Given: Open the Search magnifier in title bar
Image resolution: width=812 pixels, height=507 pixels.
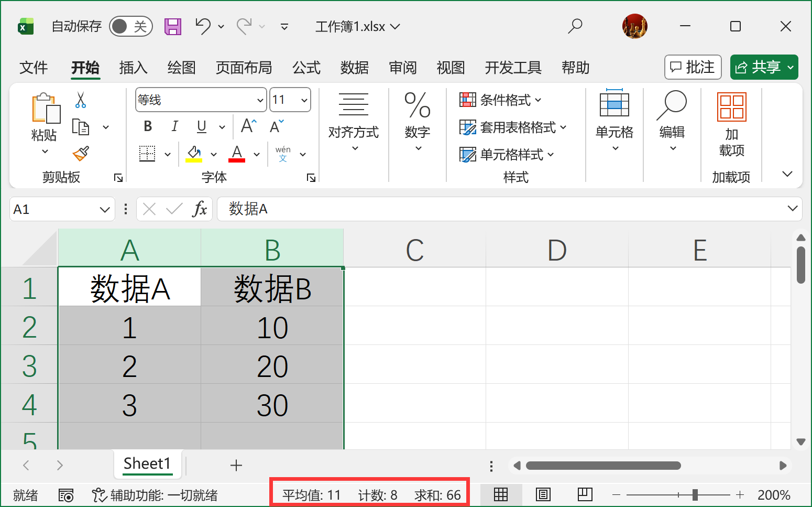Looking at the screenshot, I should 575,26.
